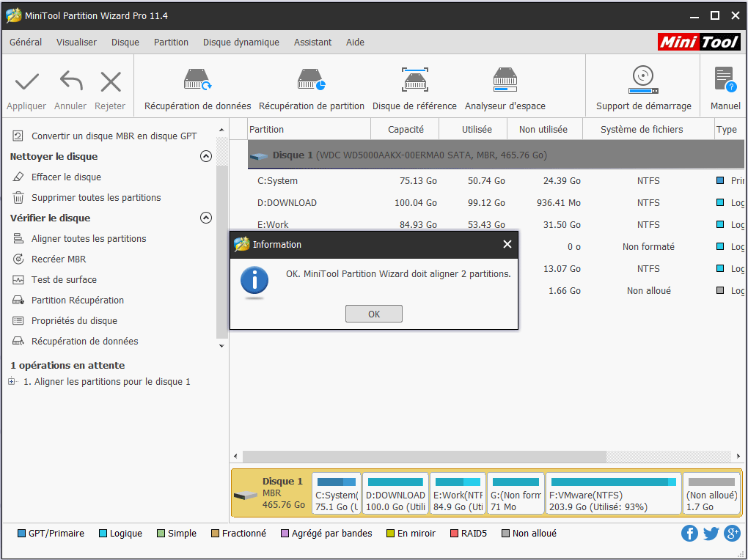This screenshot has height=560, width=748.
Task: Click the Appliquer checkmark icon
Action: coord(26,82)
